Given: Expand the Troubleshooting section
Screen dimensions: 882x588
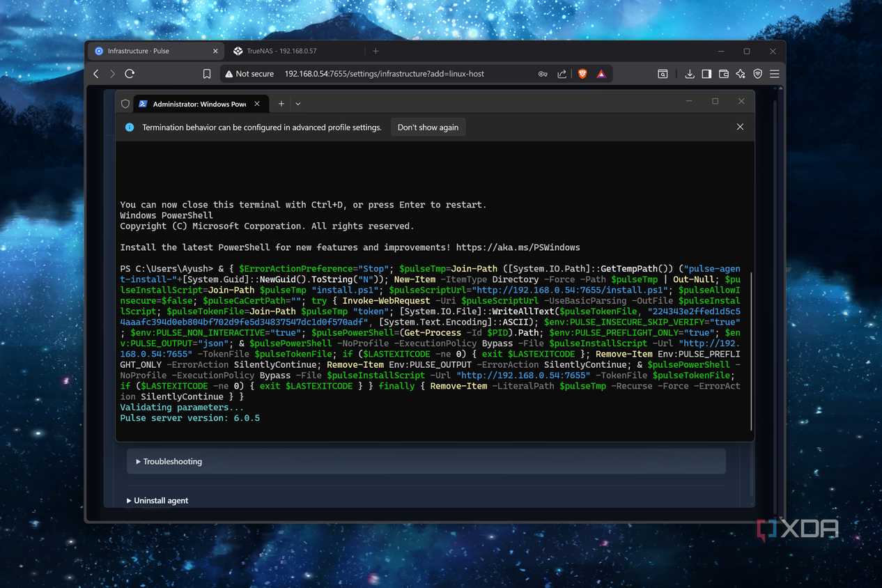Looking at the screenshot, I should [x=426, y=461].
